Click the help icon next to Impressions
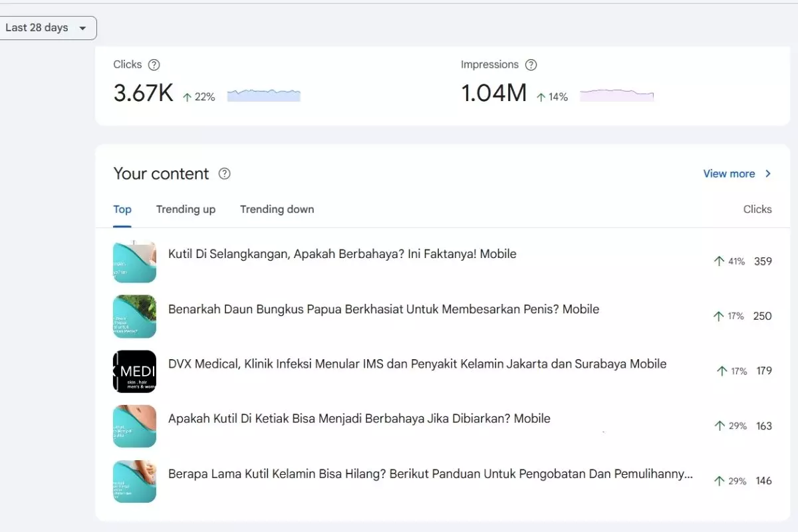Image resolution: width=798 pixels, height=532 pixels. (531, 65)
